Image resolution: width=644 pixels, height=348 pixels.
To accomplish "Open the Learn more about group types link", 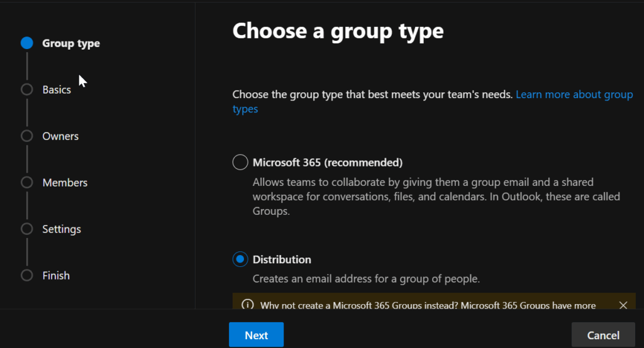I will 574,95.
